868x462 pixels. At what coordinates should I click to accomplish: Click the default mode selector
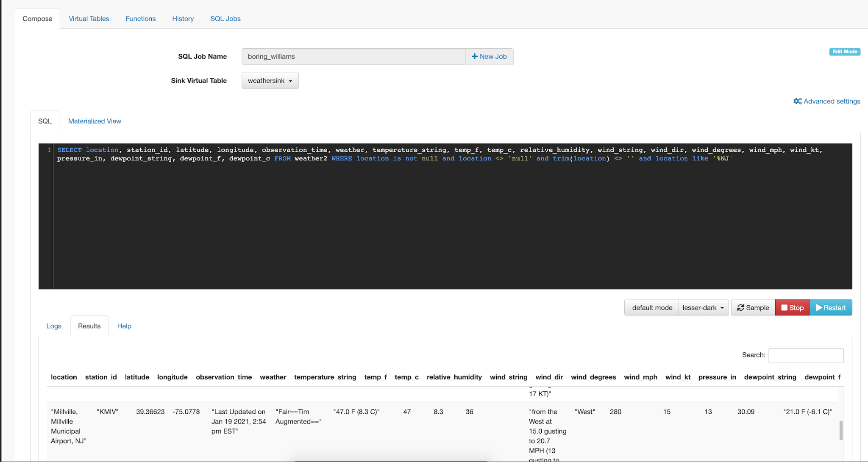[x=652, y=308]
